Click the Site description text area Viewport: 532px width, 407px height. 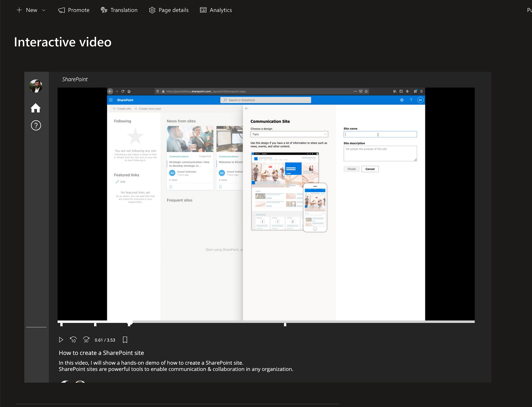tap(380, 153)
